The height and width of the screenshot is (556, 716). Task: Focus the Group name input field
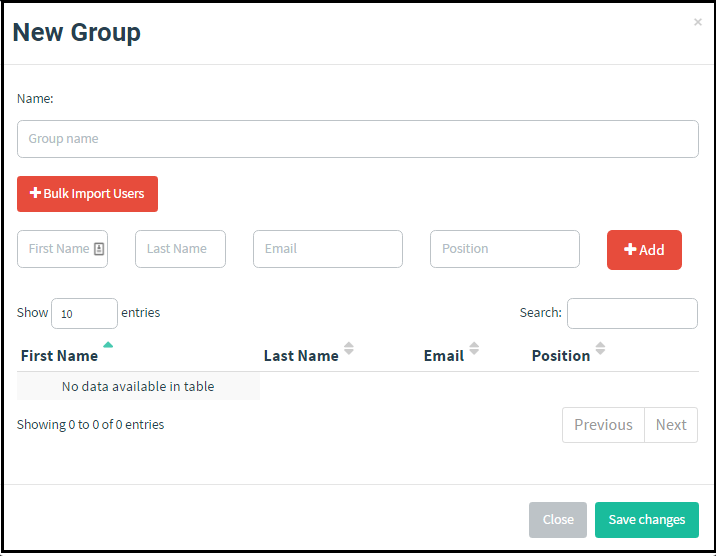pyautogui.click(x=357, y=139)
